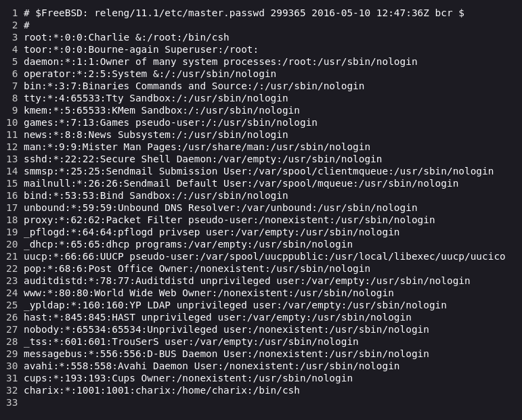
Task: Click the proxy Packet Filter line
Action: point(229,220)
